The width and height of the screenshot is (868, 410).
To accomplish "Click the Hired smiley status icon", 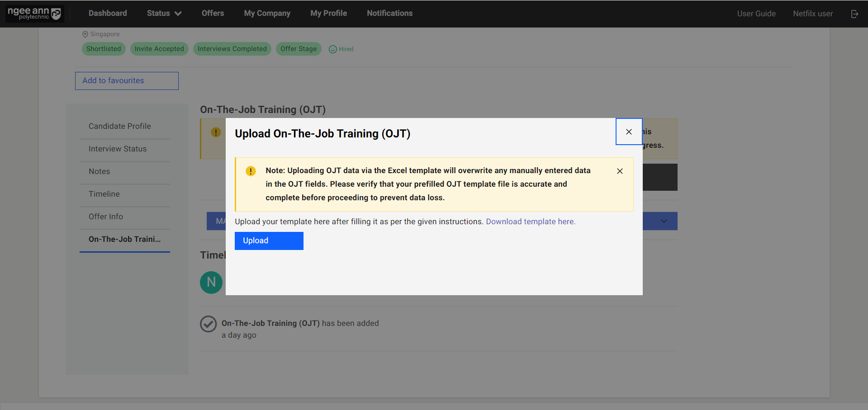I will click(333, 49).
